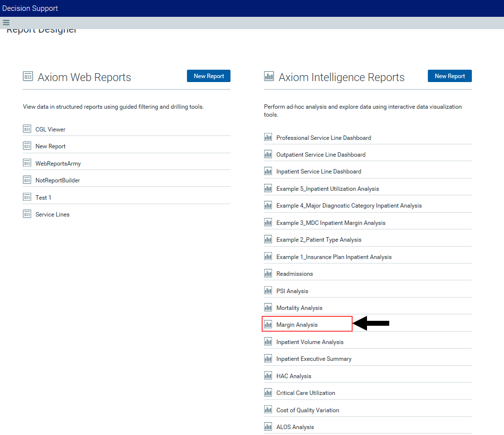The height and width of the screenshot is (435, 504).
Task: Open the CGL Viewer report
Action: tap(50, 130)
